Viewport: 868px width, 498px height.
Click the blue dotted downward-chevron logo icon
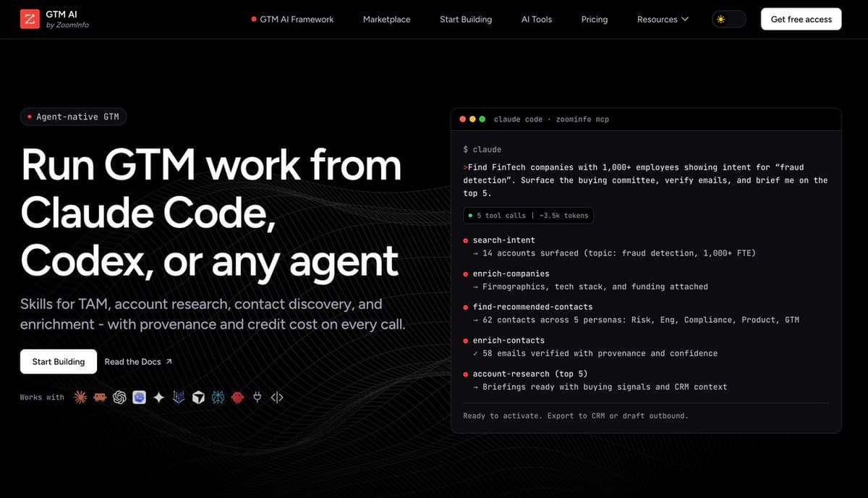(179, 397)
